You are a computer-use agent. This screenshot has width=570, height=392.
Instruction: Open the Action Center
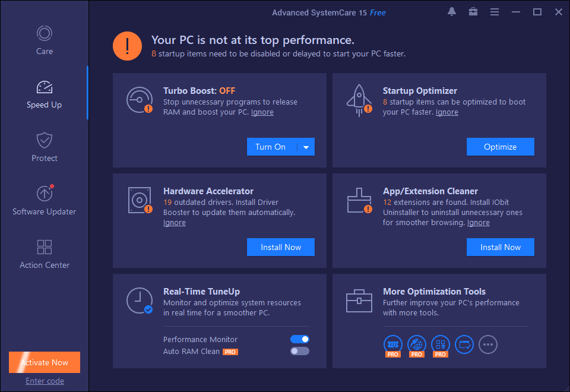pos(45,254)
